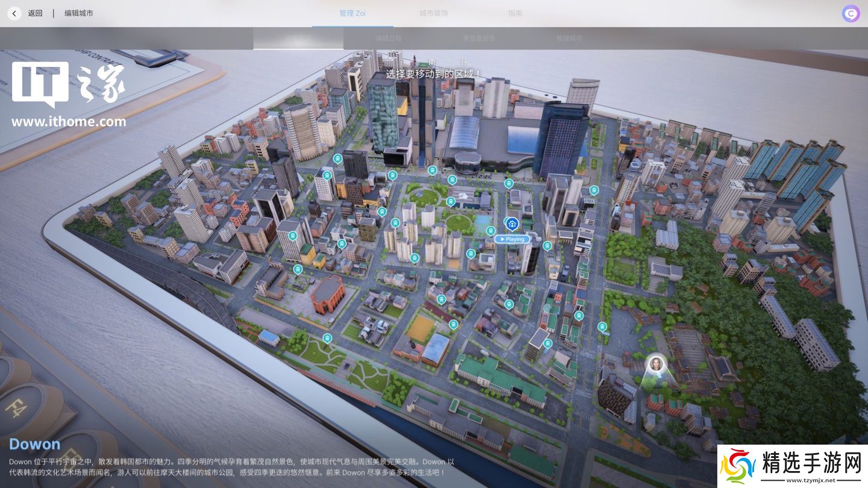The image size is (868, 488).
Task: Click the 编辑城市 header text
Action: coord(79,13)
